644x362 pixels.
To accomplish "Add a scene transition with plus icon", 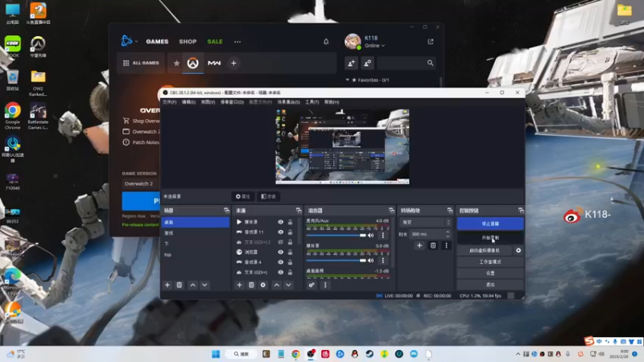I will (419, 245).
